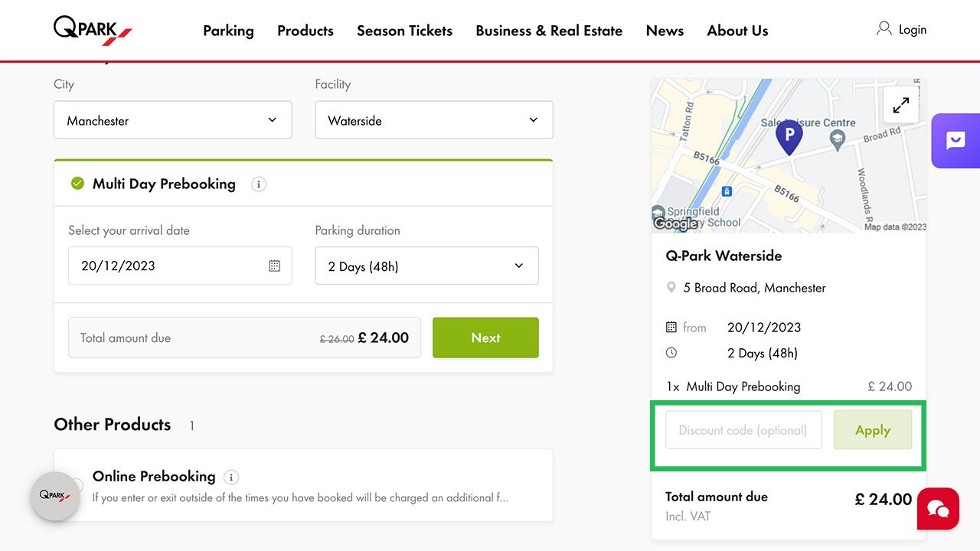The width and height of the screenshot is (980, 551).
Task: Open Multi Day Prebooking info icon
Action: coord(259,184)
